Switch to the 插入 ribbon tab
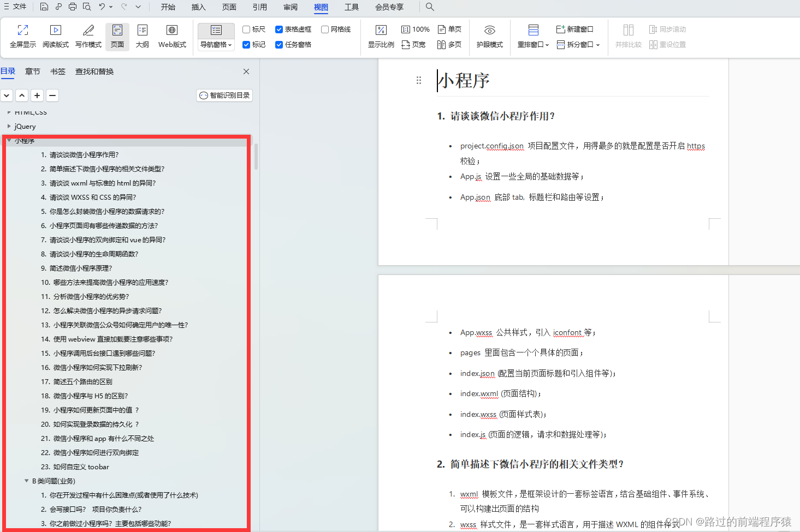Image resolution: width=800 pixels, height=532 pixels. (198, 7)
